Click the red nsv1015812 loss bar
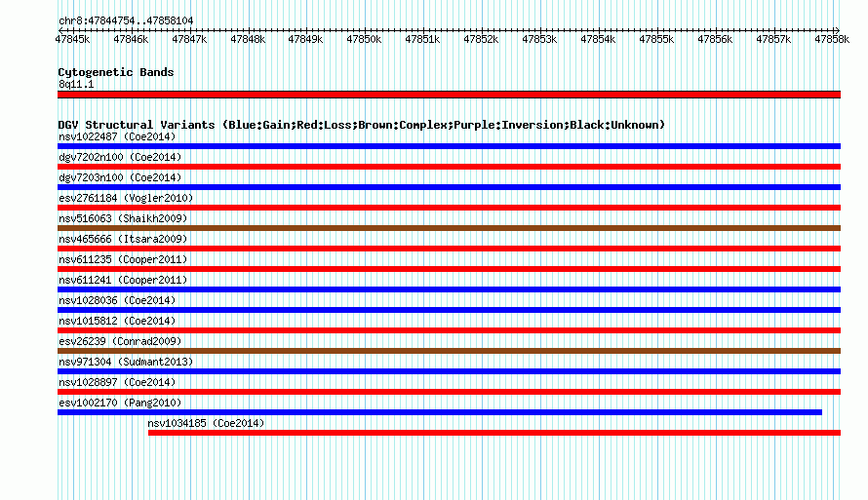Viewport: 868px width, 500px height. coord(449,330)
